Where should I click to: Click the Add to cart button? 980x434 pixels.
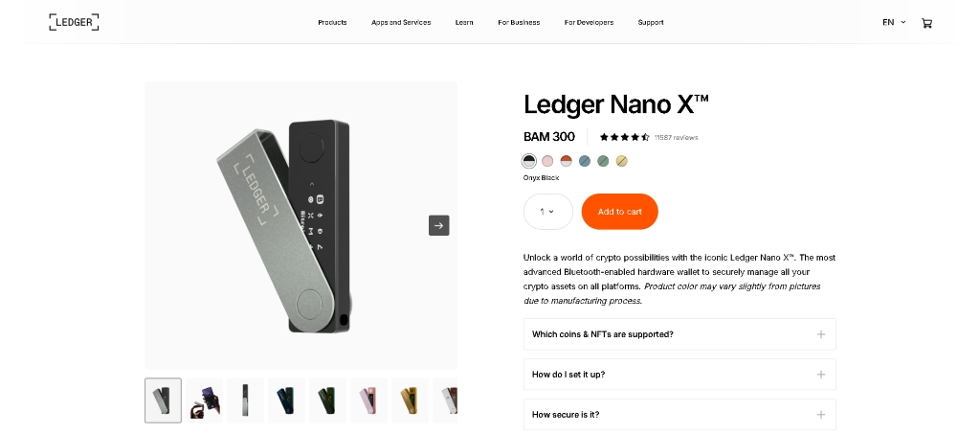click(619, 212)
